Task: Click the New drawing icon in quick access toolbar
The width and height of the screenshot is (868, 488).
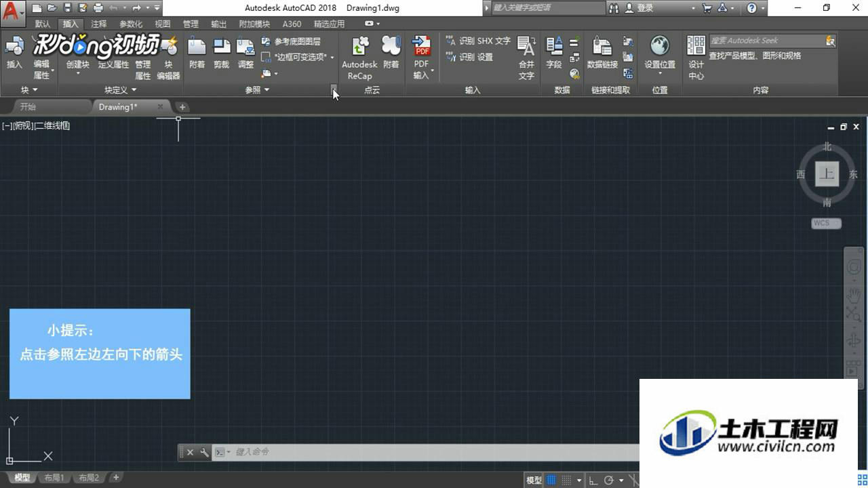Action: coord(37,8)
